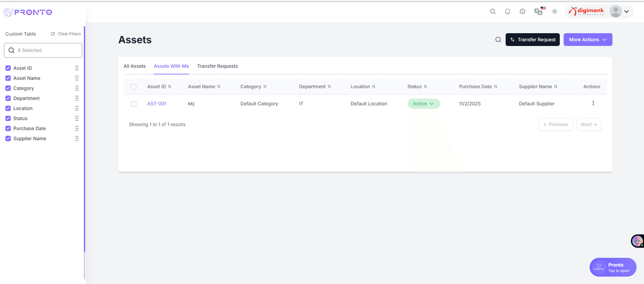Tap the Pronto chat widget
Screen dimensions: 644x284
[613, 267]
